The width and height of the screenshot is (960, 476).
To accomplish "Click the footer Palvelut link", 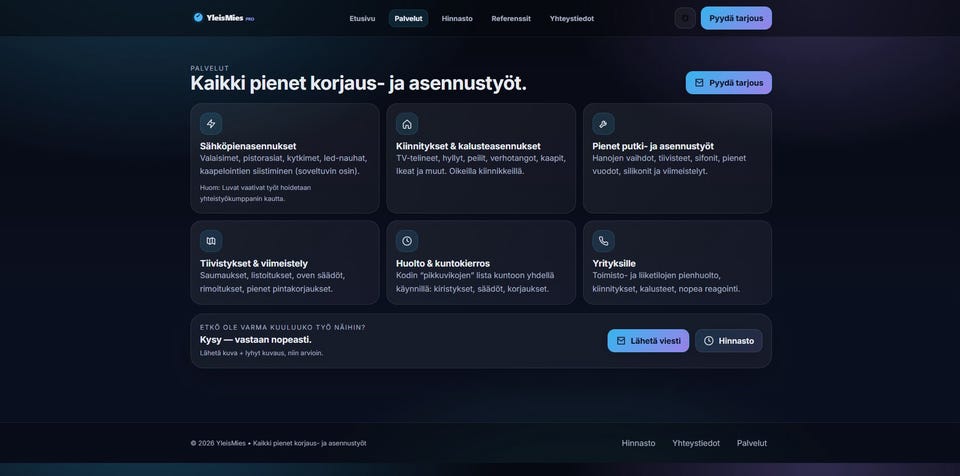I will pyautogui.click(x=752, y=443).
